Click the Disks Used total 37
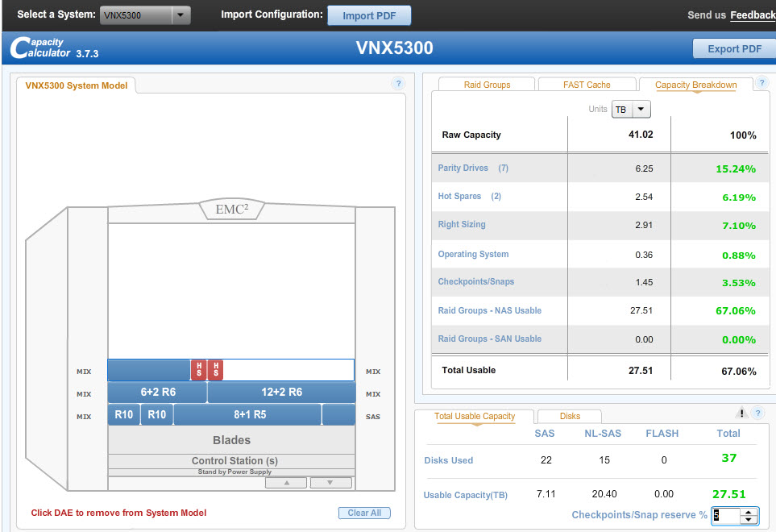This screenshot has width=776, height=532. tap(728, 459)
